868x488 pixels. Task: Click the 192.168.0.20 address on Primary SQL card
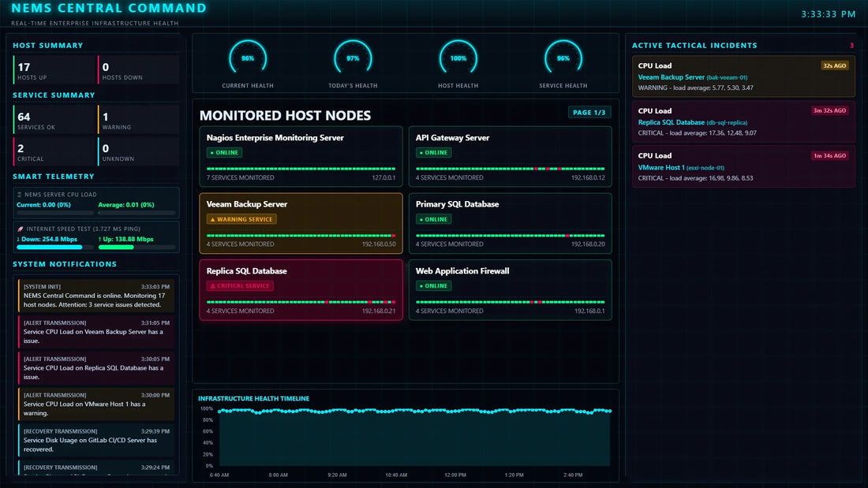(x=588, y=244)
